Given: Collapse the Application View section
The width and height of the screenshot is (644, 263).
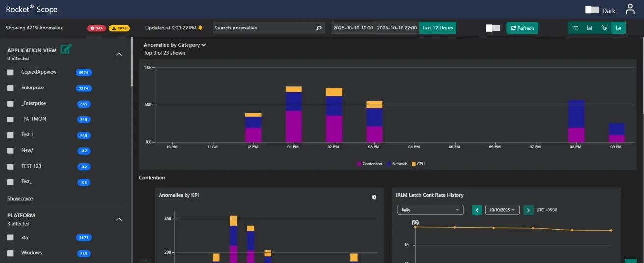Looking at the screenshot, I should pos(119,54).
